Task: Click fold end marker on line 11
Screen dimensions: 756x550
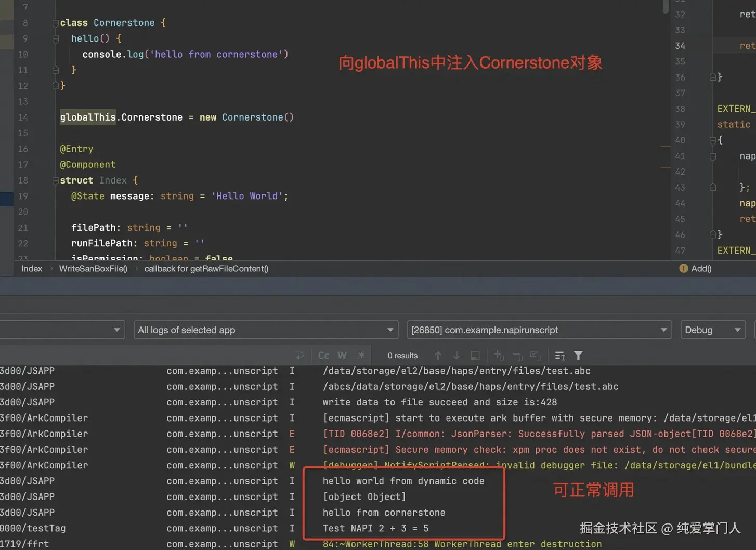Action: tap(56, 70)
